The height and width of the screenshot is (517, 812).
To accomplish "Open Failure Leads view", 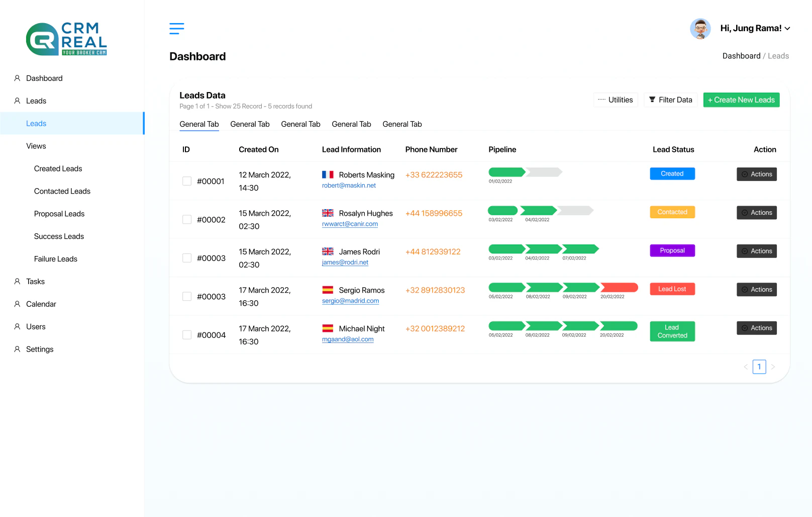I will pos(56,259).
